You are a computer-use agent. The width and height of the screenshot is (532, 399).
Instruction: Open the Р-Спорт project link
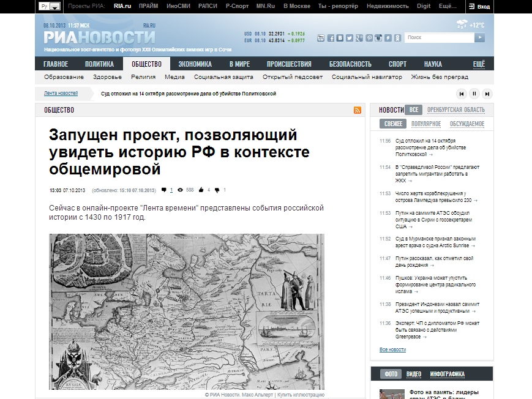(237, 6)
